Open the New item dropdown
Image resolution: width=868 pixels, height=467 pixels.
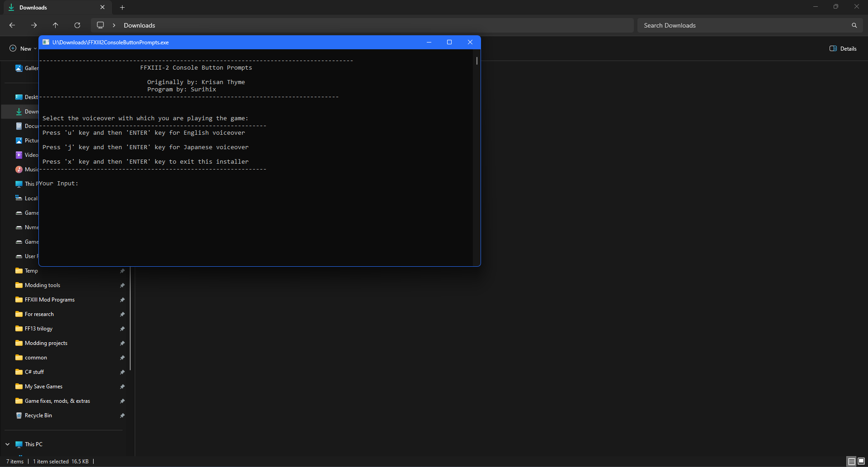pyautogui.click(x=23, y=48)
